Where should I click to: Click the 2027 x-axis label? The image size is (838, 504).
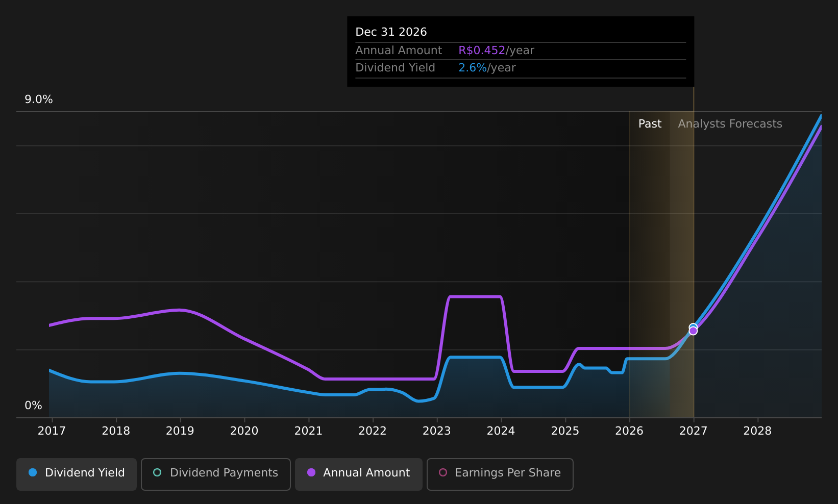coord(693,431)
